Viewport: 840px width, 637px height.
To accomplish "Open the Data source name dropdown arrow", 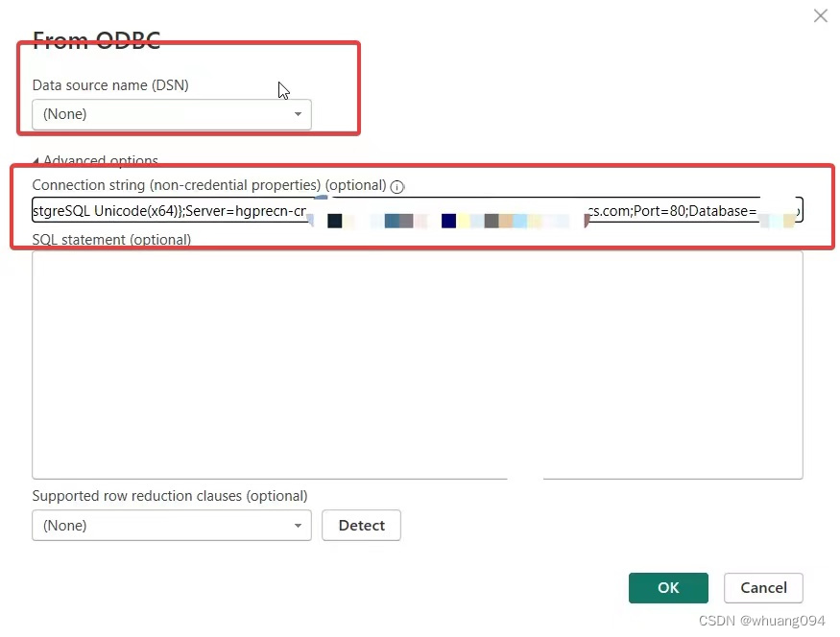I will tap(298, 113).
